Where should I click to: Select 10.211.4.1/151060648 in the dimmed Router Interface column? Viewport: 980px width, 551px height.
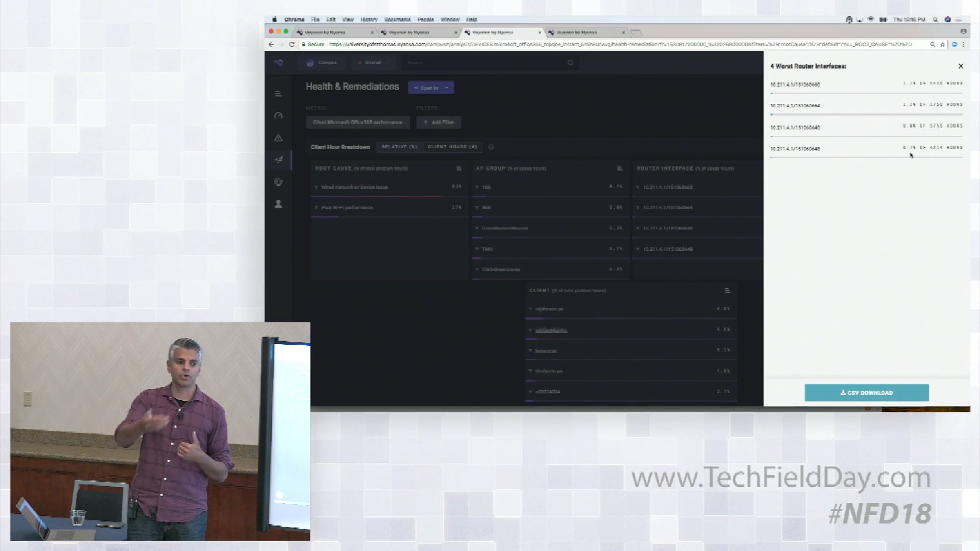668,249
